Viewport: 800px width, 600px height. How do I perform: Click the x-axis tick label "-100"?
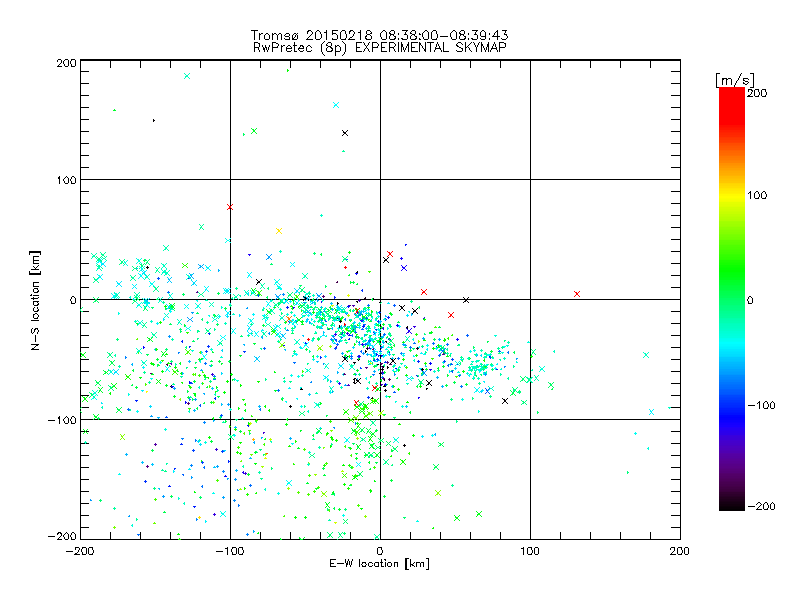tap(230, 551)
